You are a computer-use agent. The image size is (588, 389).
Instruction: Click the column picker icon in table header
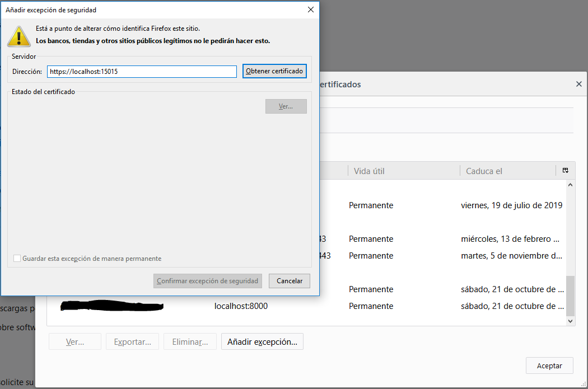click(x=566, y=171)
